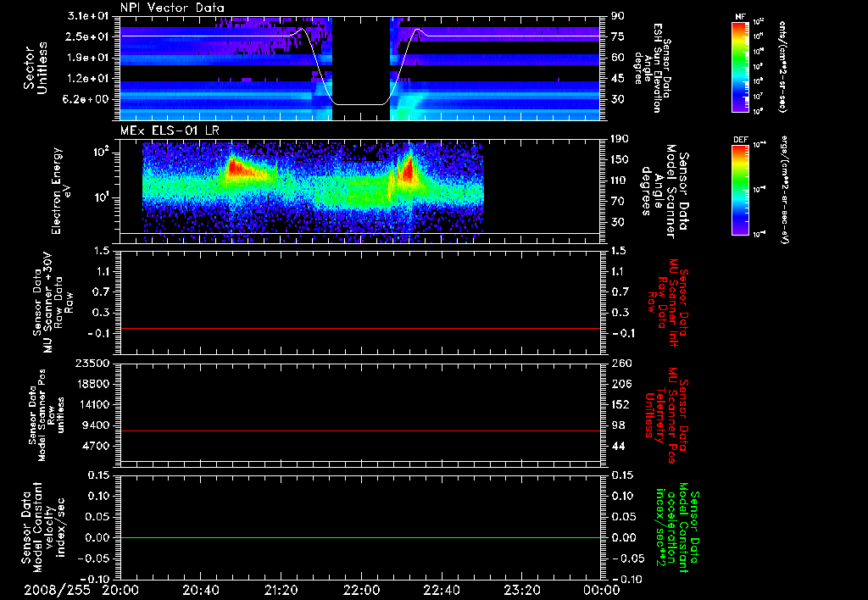This screenshot has width=868, height=600.
Task: Click the 190 scanner angle tick label
Action: click(620, 139)
